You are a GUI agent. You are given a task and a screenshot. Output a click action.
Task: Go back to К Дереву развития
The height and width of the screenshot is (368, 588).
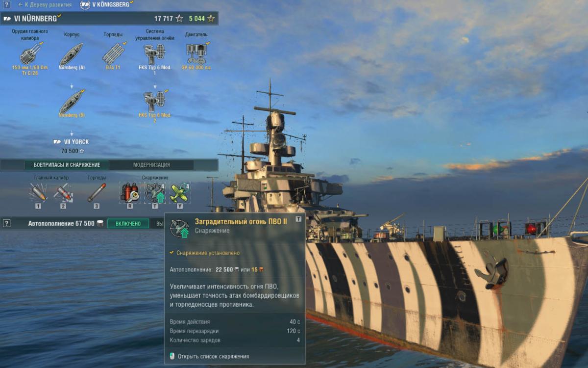point(45,4)
